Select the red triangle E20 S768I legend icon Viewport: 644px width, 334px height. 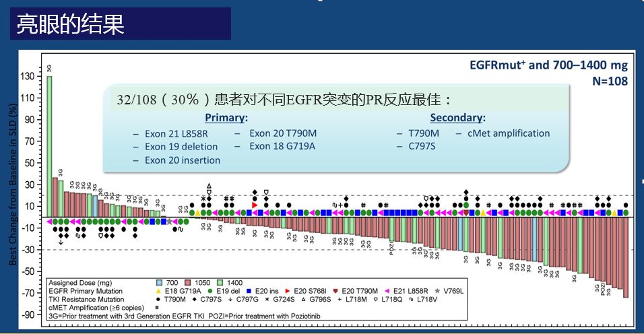(x=288, y=291)
